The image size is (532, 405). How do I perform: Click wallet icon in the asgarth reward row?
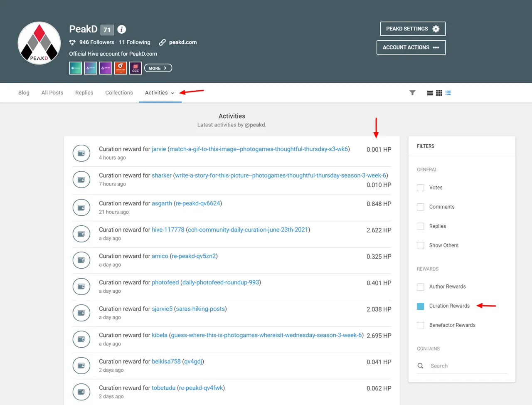(81, 207)
